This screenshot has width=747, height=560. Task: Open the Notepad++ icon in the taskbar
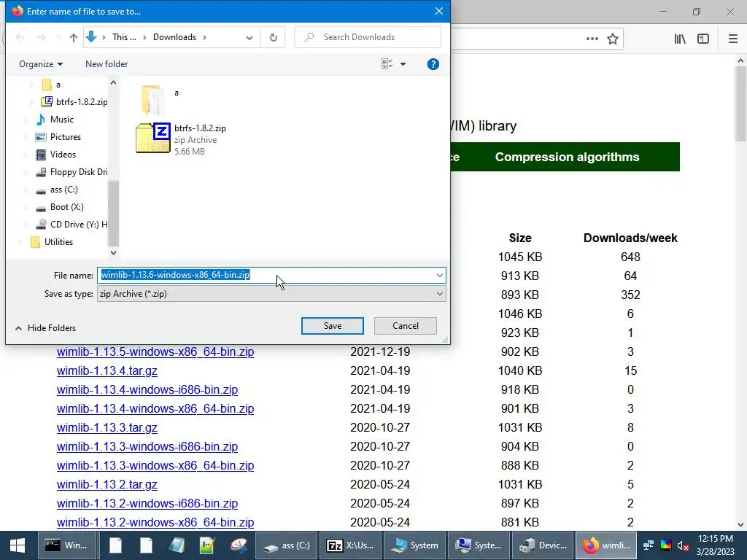click(208, 545)
